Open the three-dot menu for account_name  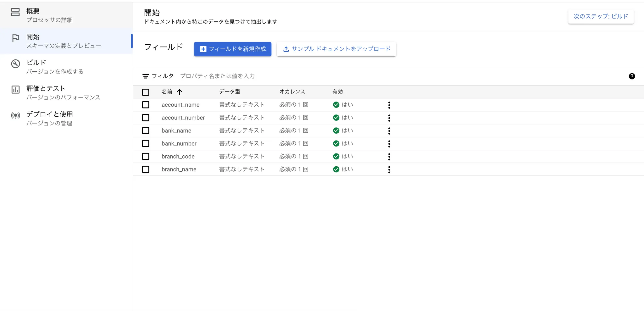tap(389, 105)
